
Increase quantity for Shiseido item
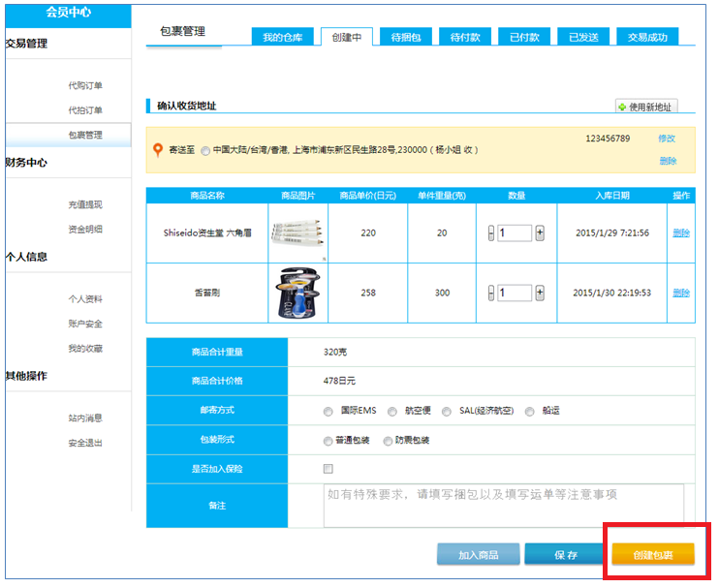click(540, 233)
